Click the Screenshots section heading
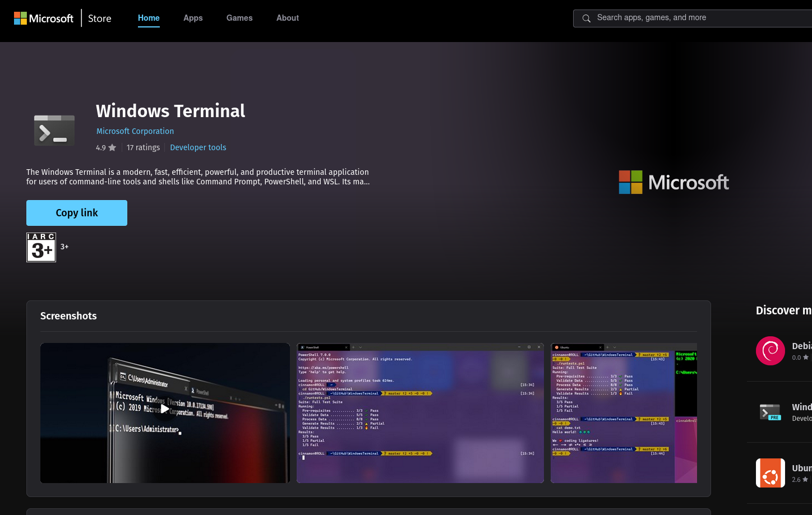This screenshot has height=515, width=812. click(x=68, y=316)
